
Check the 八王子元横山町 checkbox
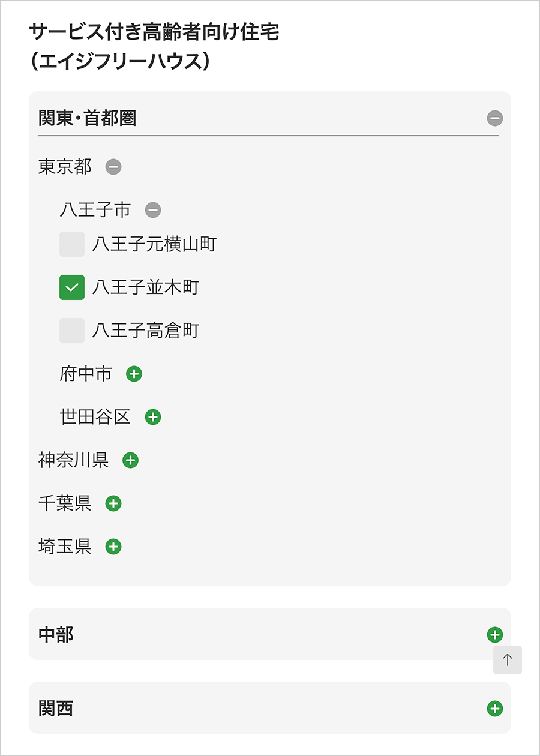[72, 244]
